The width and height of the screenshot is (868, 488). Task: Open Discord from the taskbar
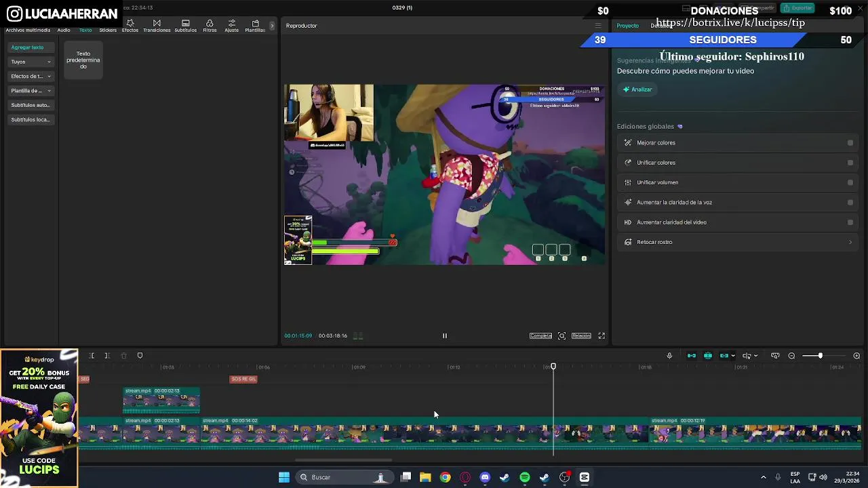coord(485,477)
